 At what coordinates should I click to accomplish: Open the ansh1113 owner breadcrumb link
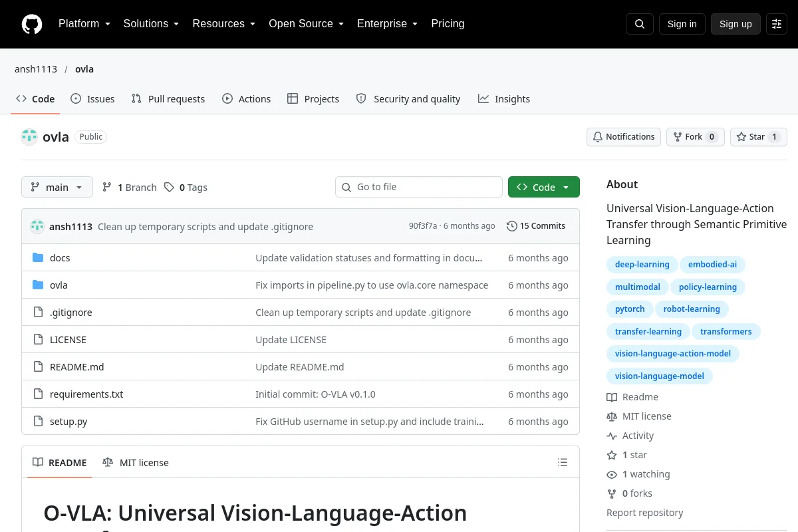[36, 69]
